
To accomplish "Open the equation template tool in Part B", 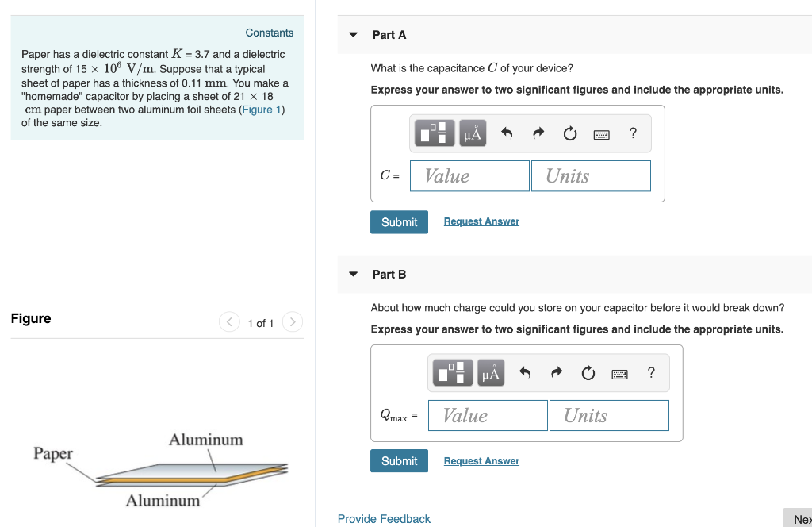I will (x=452, y=372).
